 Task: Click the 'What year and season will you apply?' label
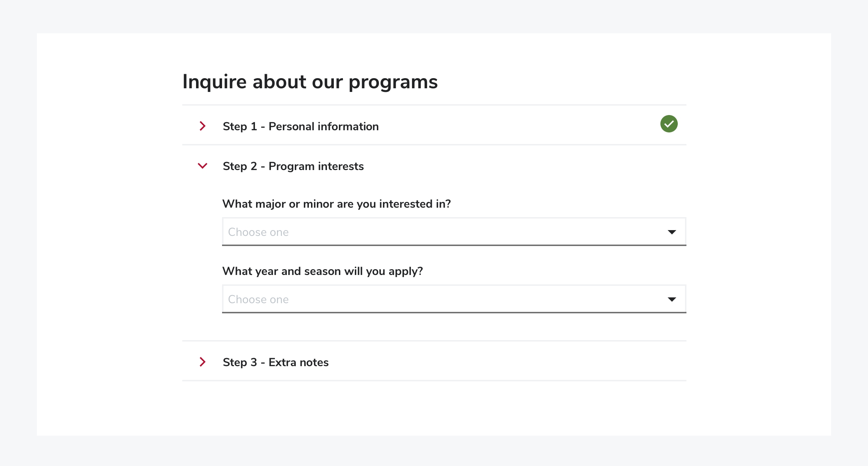(x=322, y=271)
